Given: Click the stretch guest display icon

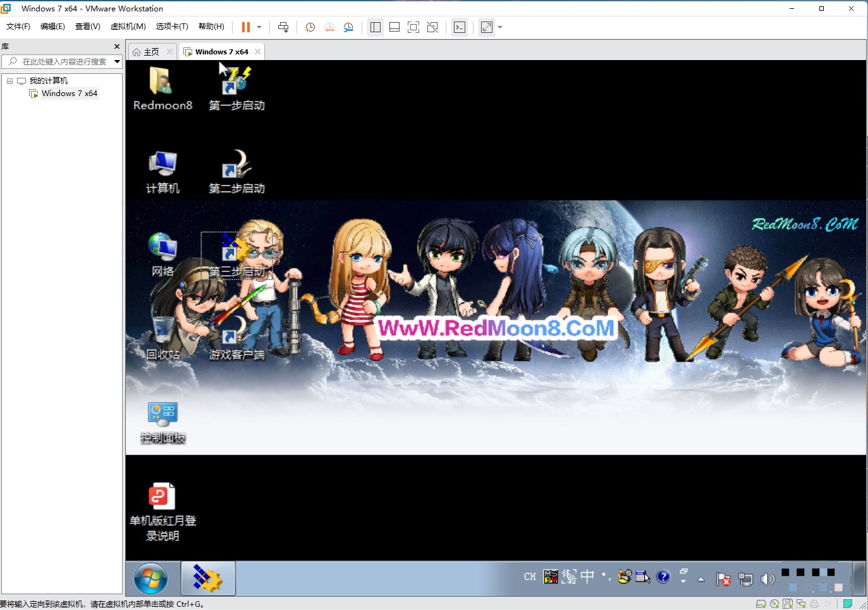Looking at the screenshot, I should (487, 27).
